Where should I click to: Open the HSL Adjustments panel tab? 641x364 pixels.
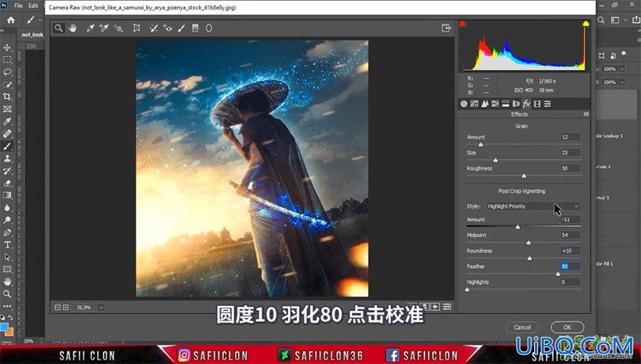pos(495,104)
